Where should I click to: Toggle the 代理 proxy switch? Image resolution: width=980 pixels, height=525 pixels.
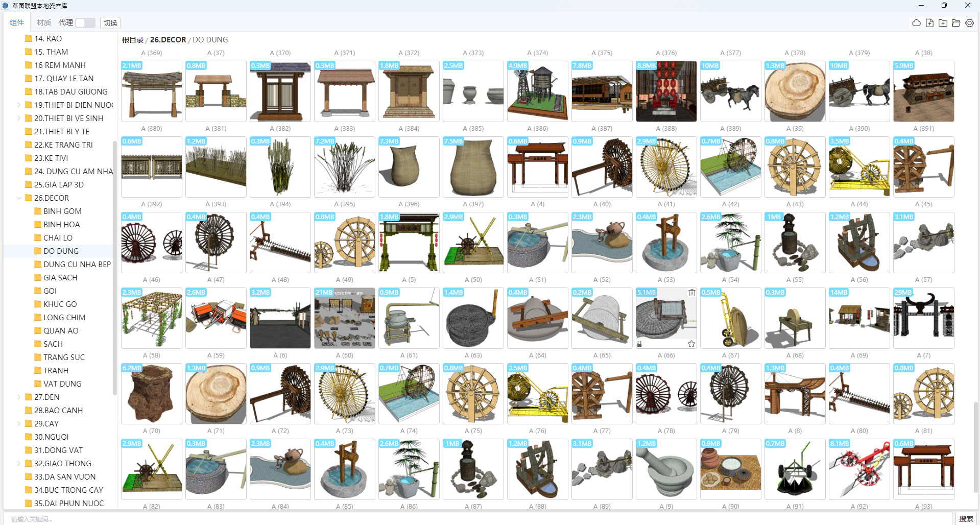85,23
